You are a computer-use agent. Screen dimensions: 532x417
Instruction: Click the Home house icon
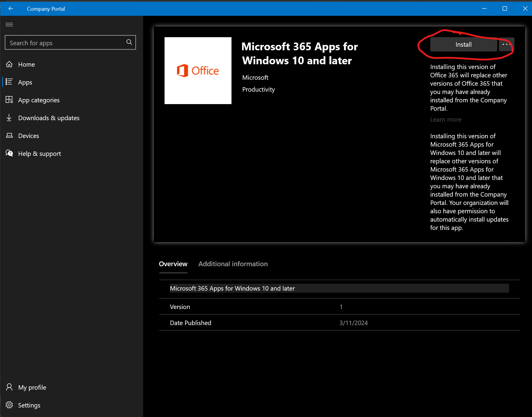click(9, 64)
